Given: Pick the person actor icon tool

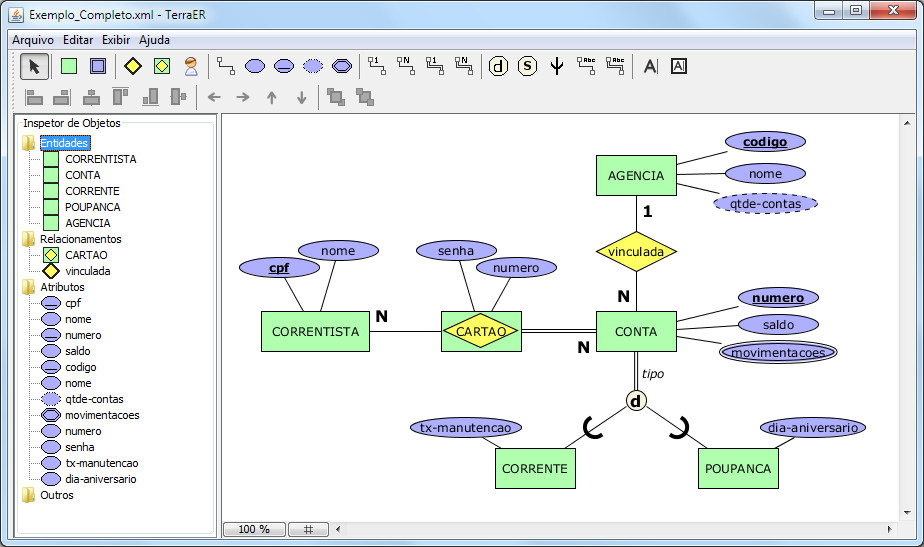Looking at the screenshot, I should click(x=191, y=66).
